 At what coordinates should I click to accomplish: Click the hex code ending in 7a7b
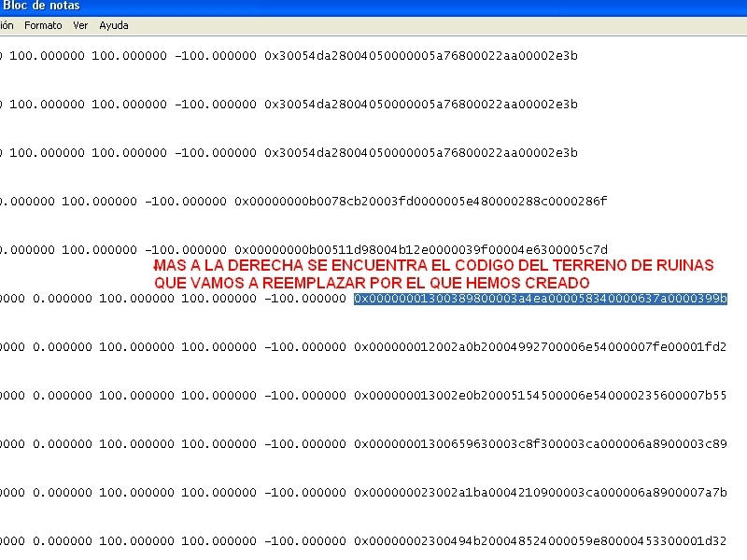540,493
